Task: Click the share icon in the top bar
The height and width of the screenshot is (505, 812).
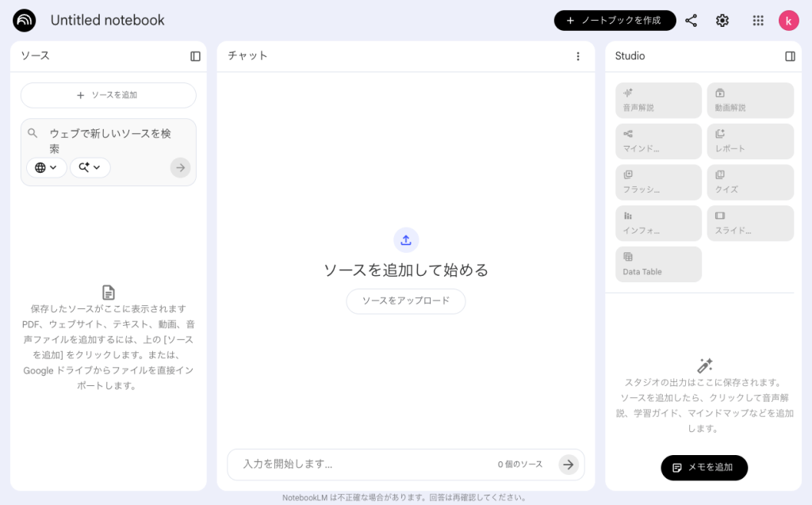Action: point(691,21)
